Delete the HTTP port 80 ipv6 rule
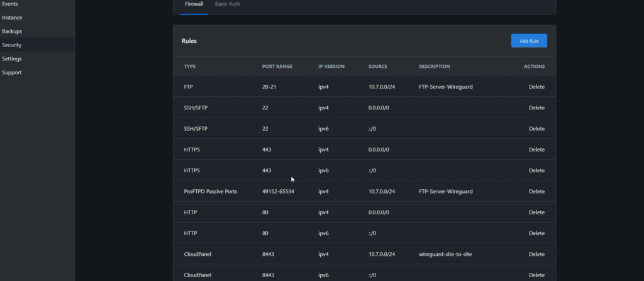This screenshot has width=644, height=281. pyautogui.click(x=536, y=233)
